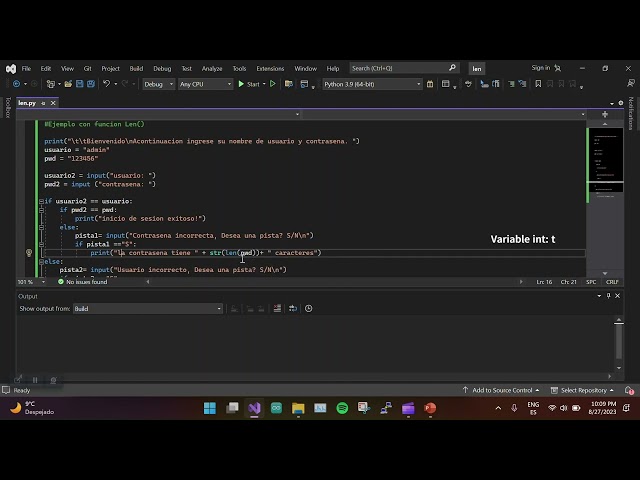Click the Undo arrow icon
This screenshot has width=640, height=480.
(106, 84)
